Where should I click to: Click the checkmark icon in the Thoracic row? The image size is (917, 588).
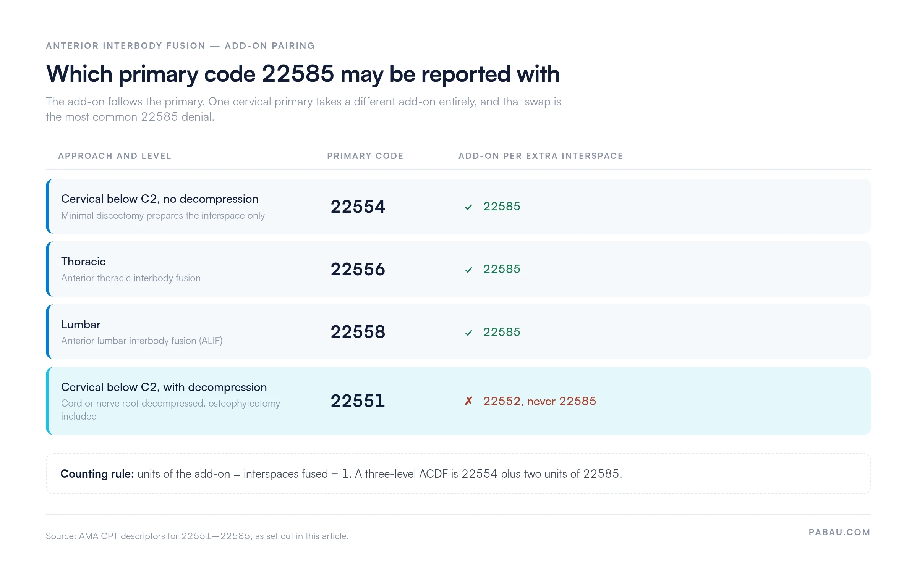pyautogui.click(x=468, y=270)
